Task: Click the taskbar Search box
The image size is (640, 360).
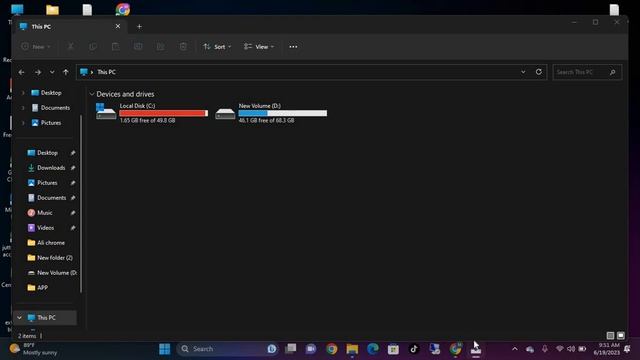Action: click(228, 349)
